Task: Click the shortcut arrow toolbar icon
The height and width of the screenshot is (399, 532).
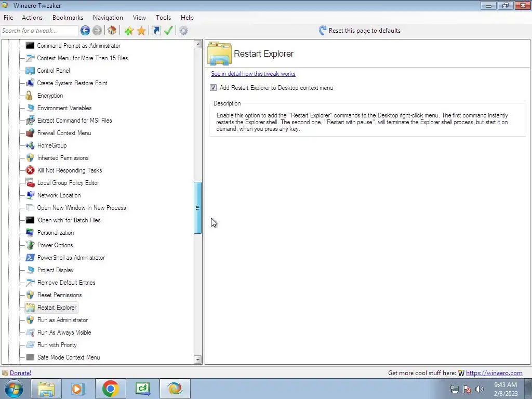Action: point(156,31)
